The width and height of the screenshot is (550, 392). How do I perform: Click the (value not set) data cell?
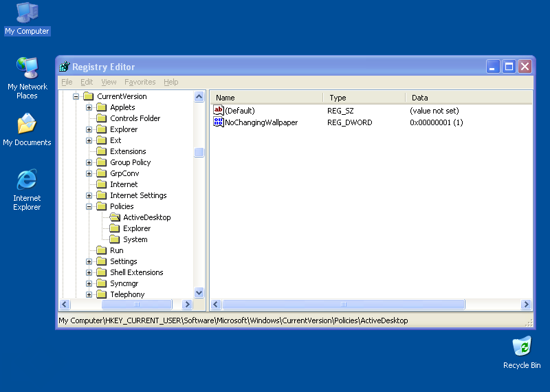point(434,111)
